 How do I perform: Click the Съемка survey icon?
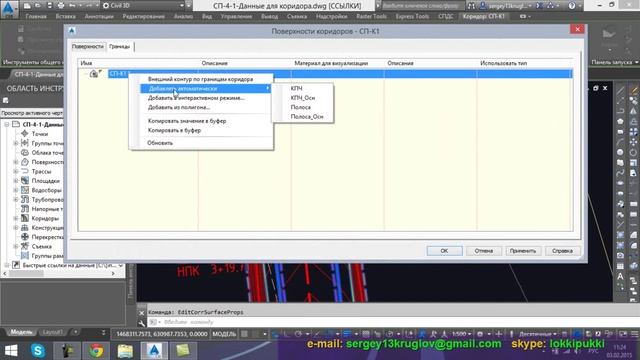(24, 246)
